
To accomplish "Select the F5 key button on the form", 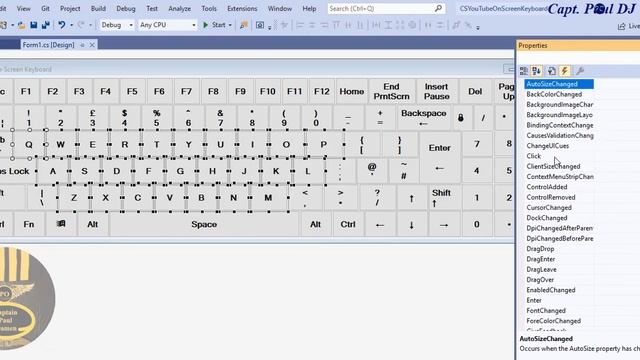I will 132,91.
